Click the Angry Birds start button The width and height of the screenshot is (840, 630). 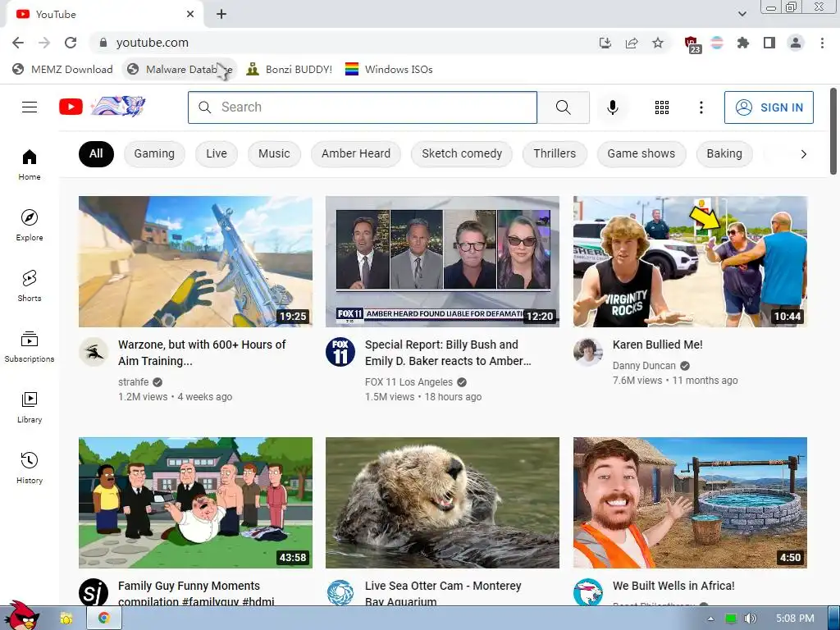tap(21, 615)
